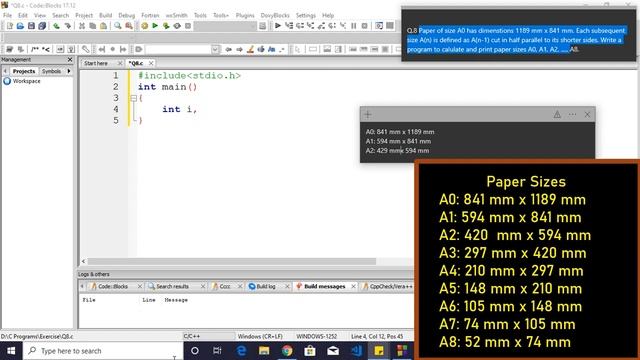This screenshot has width=640, height=360.
Task: Click the green Run arrow icon
Action: click(x=155, y=26)
